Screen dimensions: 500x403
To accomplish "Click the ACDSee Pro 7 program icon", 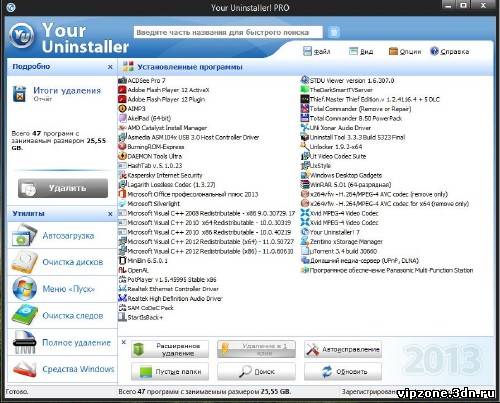I will click(123, 80).
